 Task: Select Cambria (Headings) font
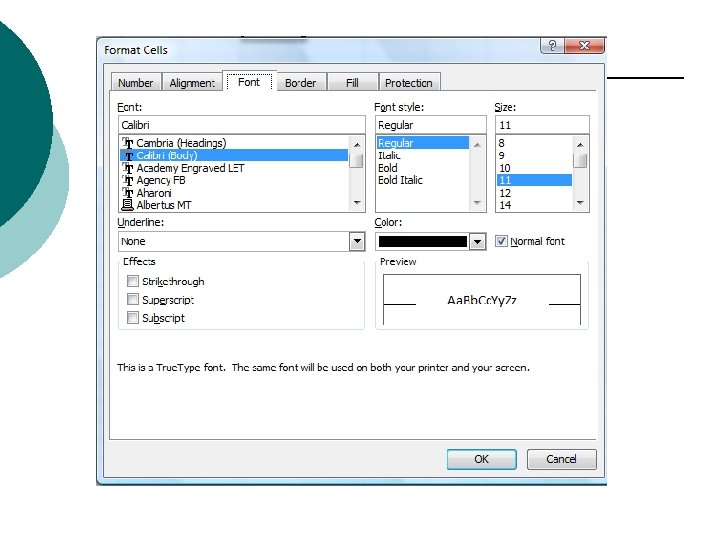pos(234,143)
